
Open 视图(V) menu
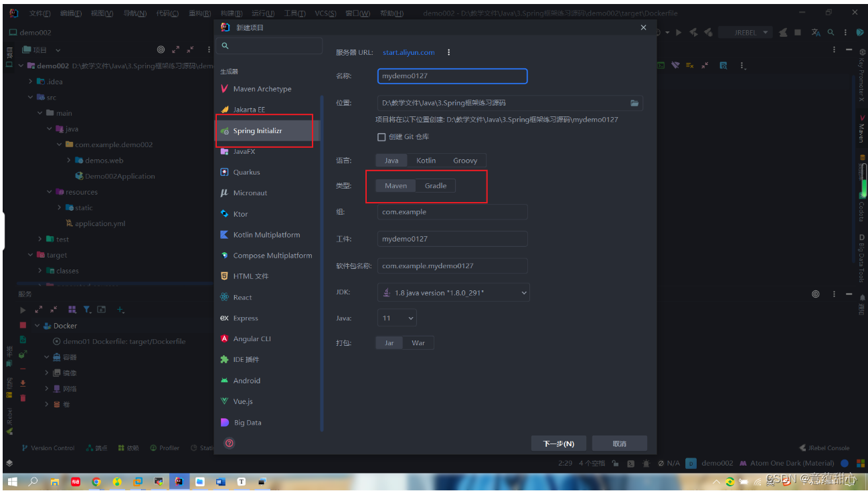pyautogui.click(x=102, y=13)
